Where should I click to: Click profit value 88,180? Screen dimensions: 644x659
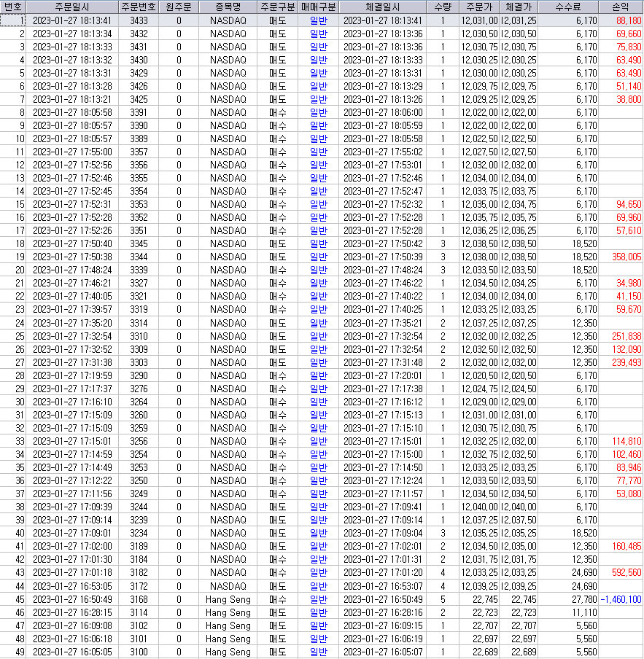point(629,20)
